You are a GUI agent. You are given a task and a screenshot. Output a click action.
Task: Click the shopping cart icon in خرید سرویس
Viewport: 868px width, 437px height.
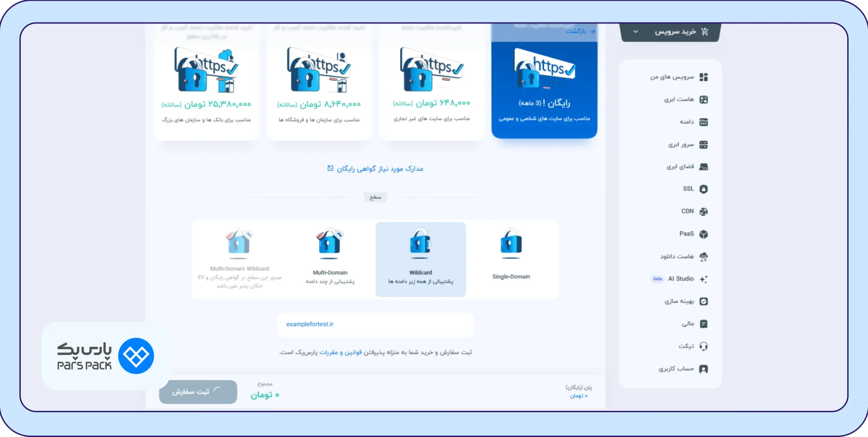[x=705, y=32]
